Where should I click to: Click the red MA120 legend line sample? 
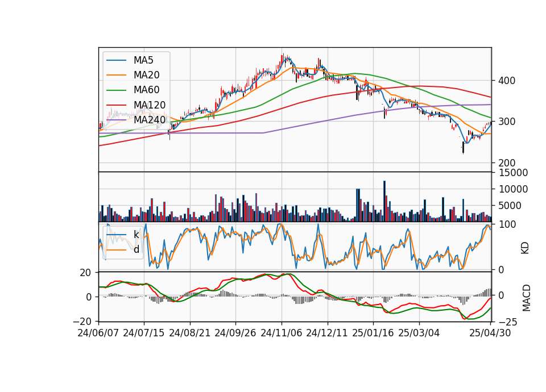116,105
